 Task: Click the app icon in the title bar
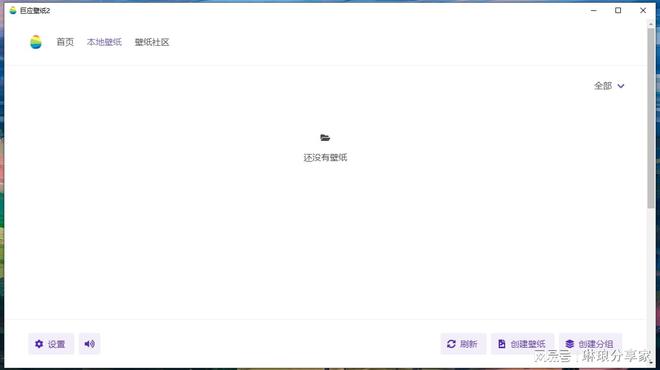coord(13,10)
